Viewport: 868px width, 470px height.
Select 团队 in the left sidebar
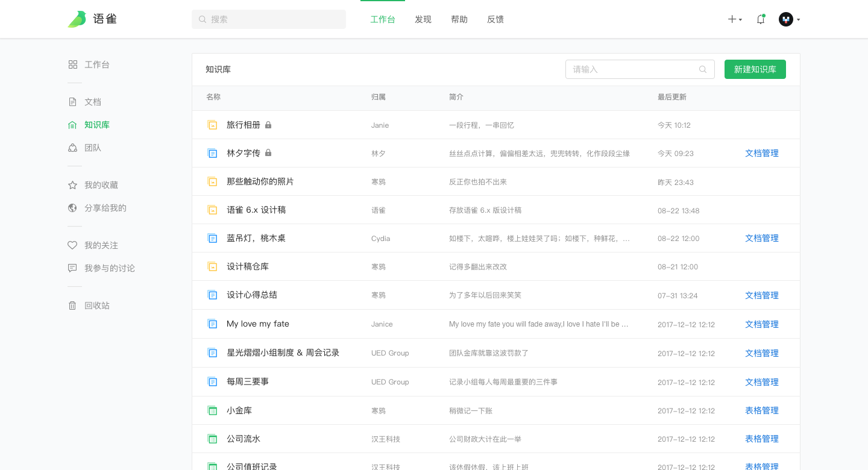click(93, 148)
